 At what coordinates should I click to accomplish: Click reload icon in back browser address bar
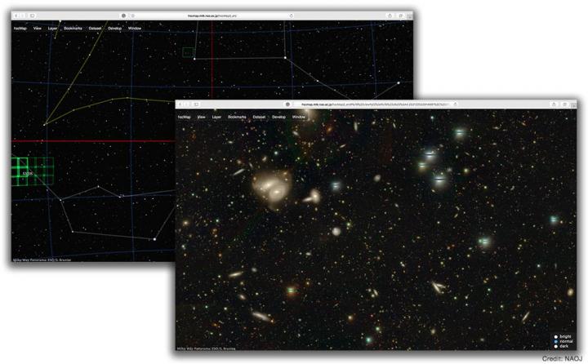click(292, 16)
